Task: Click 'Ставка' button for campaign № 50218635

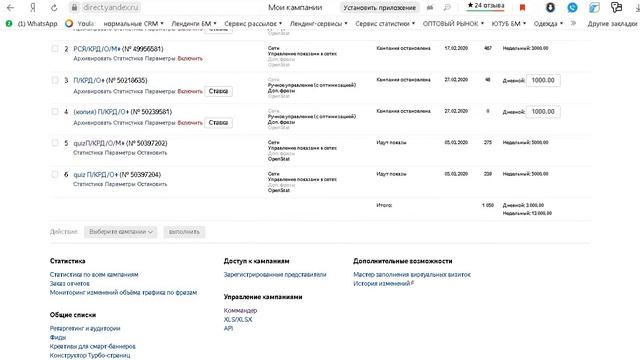Action: pyautogui.click(x=218, y=91)
